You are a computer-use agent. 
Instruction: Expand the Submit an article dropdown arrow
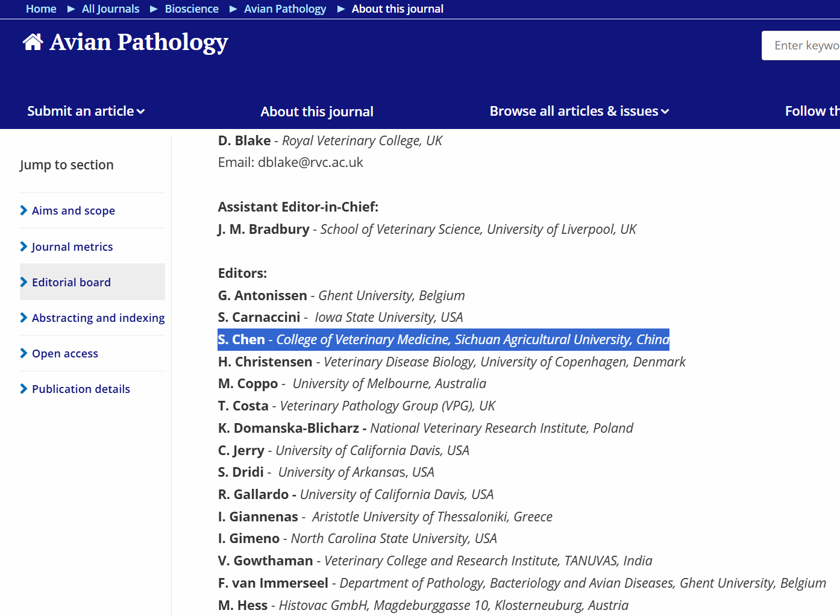coord(140,112)
